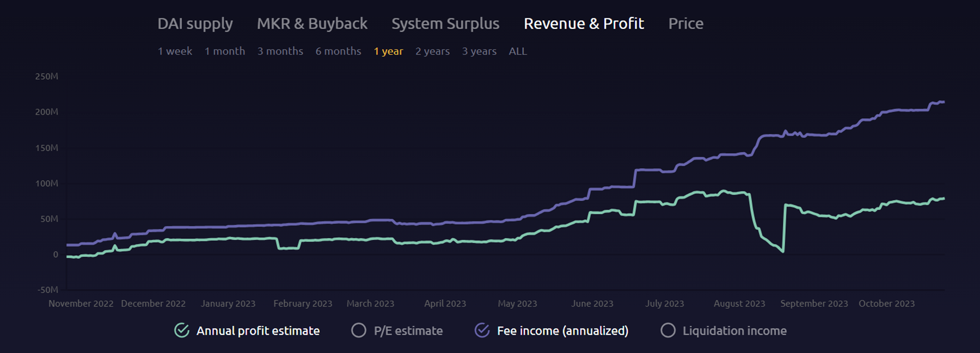Select the 3 months range
Viewport: 980px width, 353px height.
pyautogui.click(x=280, y=51)
